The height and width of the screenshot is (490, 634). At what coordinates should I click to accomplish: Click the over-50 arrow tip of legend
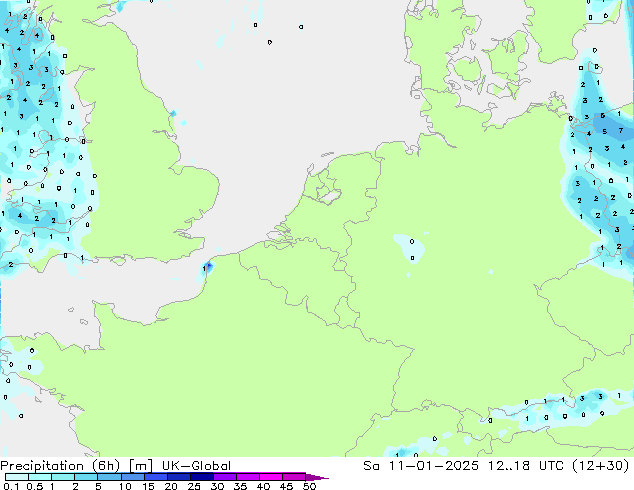click(317, 477)
